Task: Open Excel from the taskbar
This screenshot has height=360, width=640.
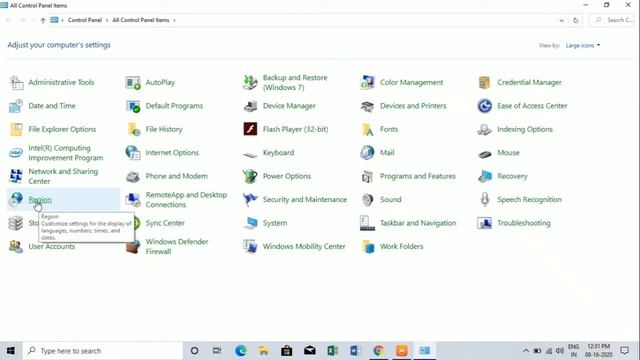Action: coord(332,351)
